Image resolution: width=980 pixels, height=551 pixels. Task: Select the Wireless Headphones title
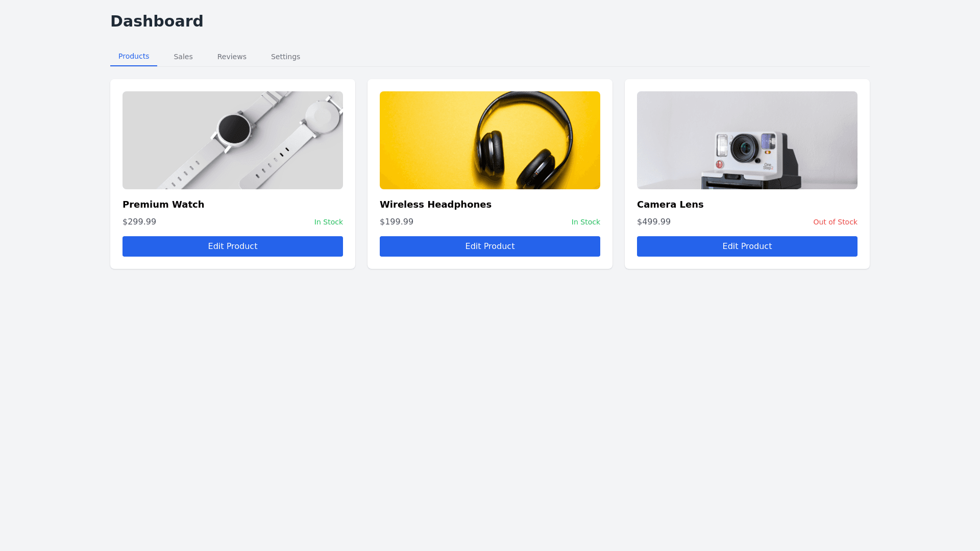(435, 205)
